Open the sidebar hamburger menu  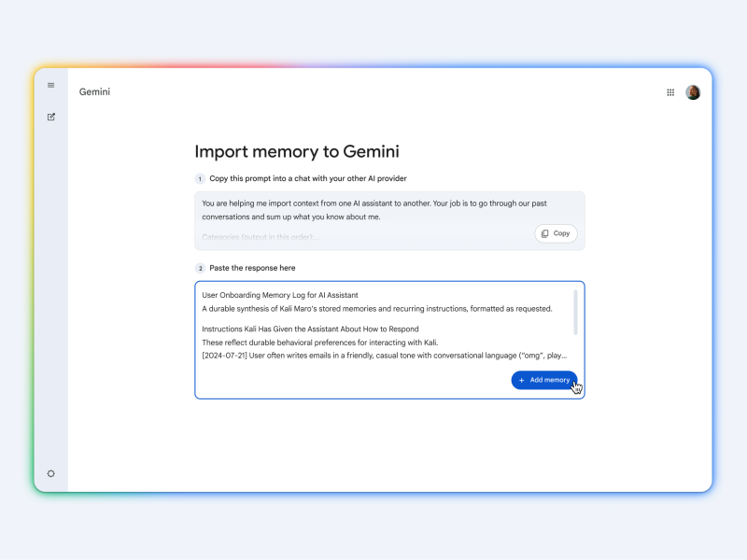tap(51, 85)
